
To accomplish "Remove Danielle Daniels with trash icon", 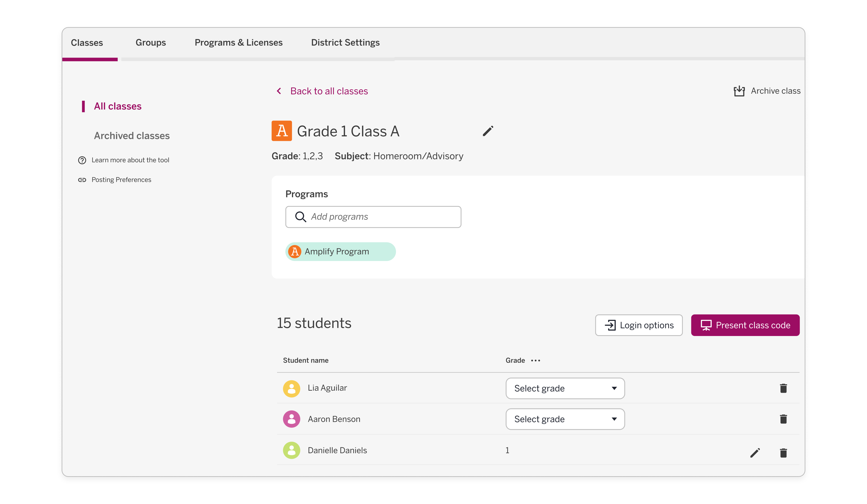I will tap(783, 453).
